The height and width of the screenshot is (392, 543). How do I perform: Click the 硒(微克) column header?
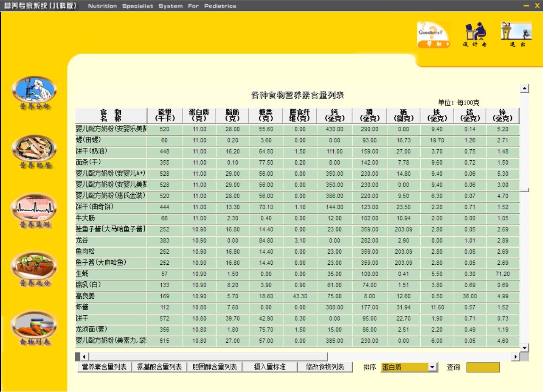point(403,115)
